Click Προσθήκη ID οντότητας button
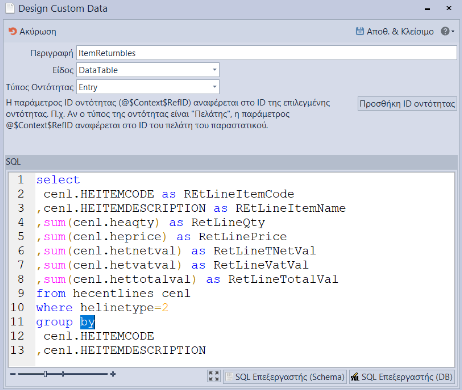The height and width of the screenshot is (390, 462). point(407,104)
